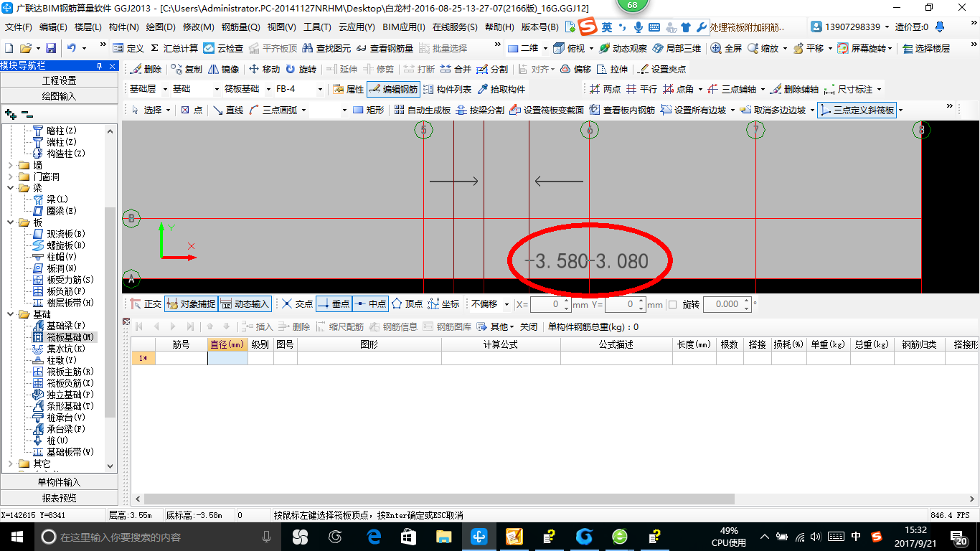Click the 合并 tool
This screenshot has height=551, width=980.
pyautogui.click(x=456, y=70)
